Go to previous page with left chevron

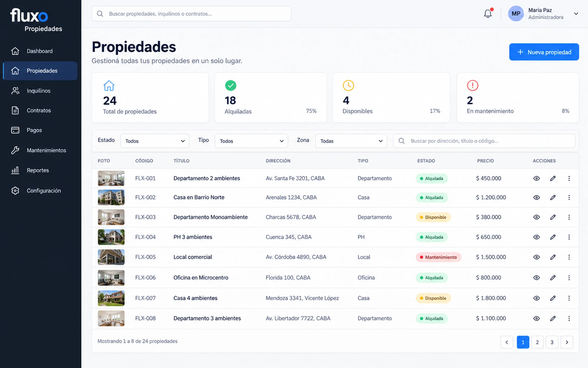(x=507, y=342)
